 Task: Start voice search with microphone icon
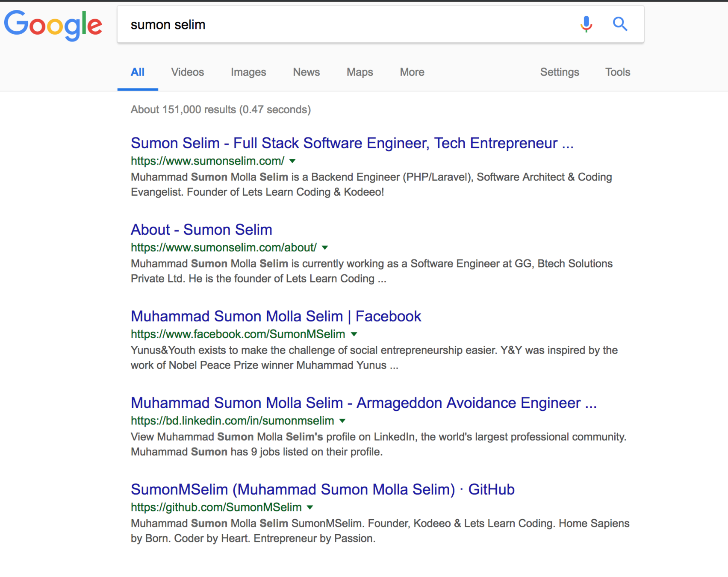(x=586, y=24)
